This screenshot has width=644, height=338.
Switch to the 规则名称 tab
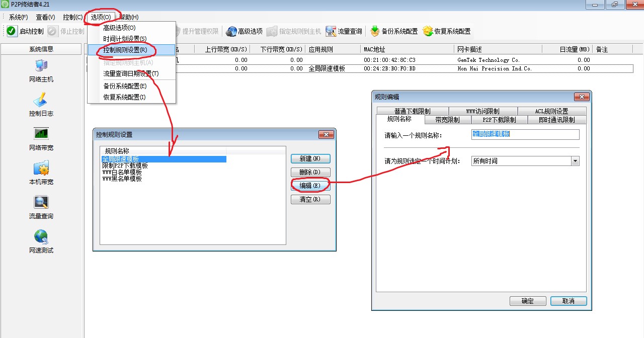(x=399, y=119)
